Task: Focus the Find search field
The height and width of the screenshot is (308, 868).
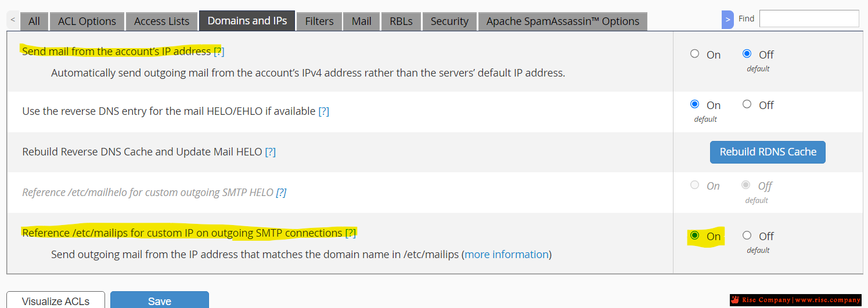Action: (809, 19)
